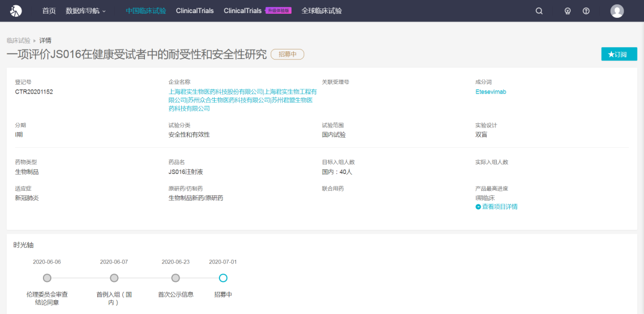Click the ★订阅 subscribe button

(x=619, y=54)
